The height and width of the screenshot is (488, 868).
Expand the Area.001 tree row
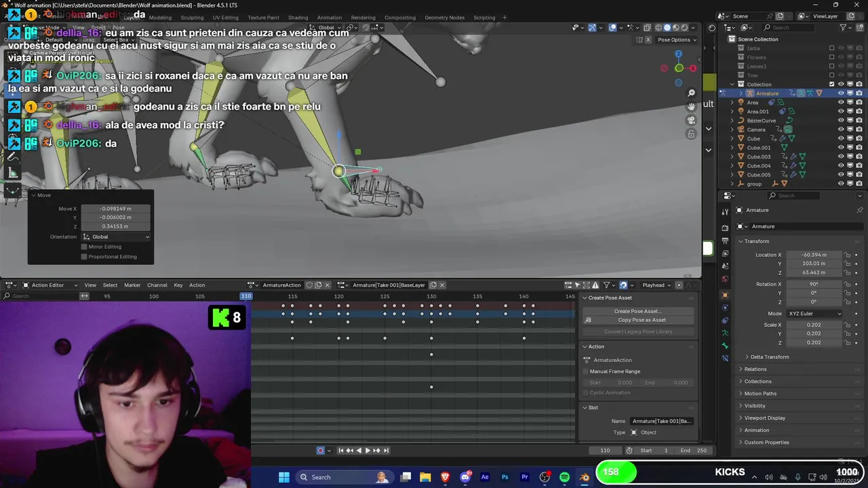click(732, 112)
